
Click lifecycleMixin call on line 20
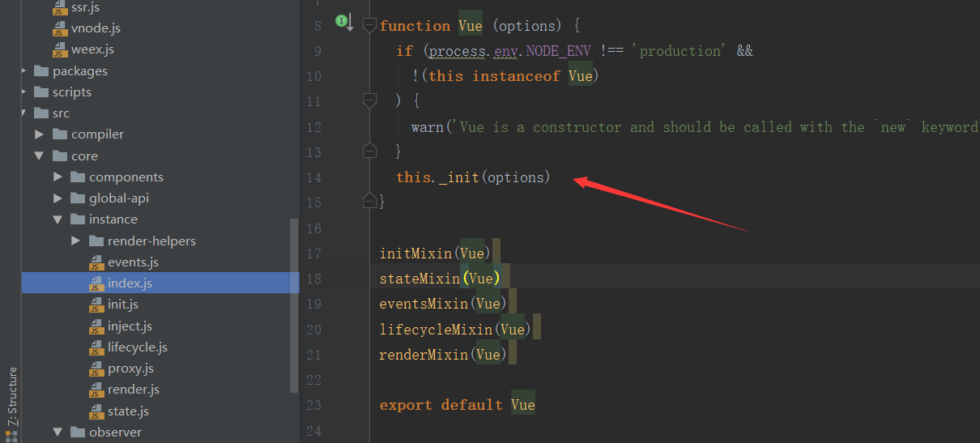(455, 329)
